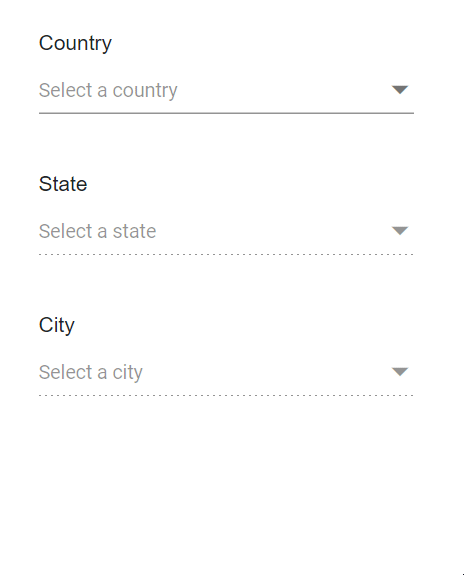Screen dimensions: 464x575
Task: Click the City dropdown arrow icon
Action: tap(400, 372)
